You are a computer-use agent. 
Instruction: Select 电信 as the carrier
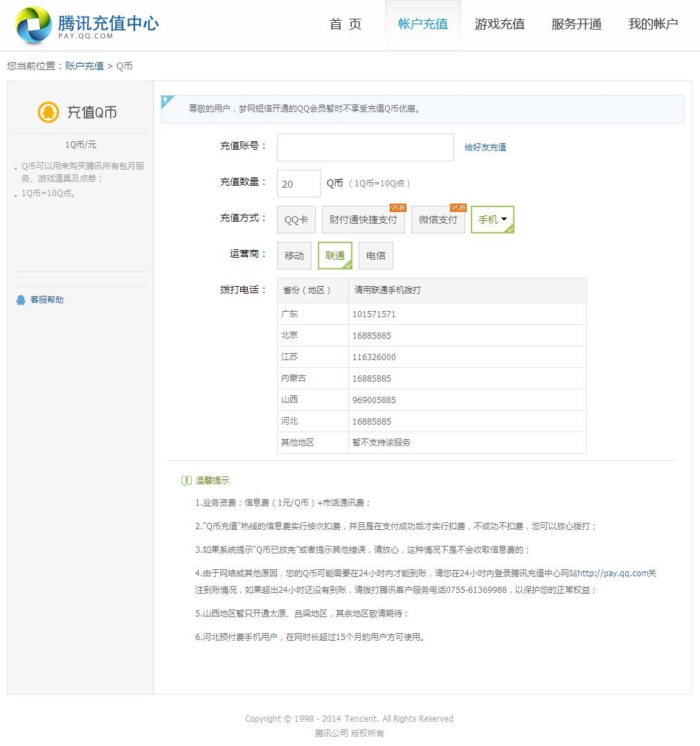point(375,255)
